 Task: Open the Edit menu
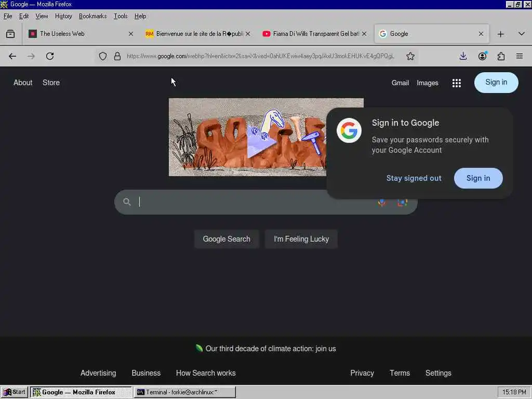(24, 16)
